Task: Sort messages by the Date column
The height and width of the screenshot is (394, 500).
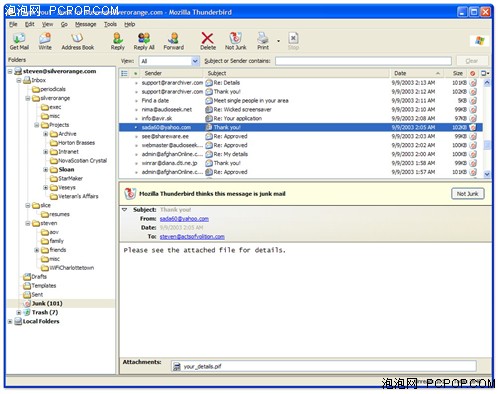Action: point(416,73)
